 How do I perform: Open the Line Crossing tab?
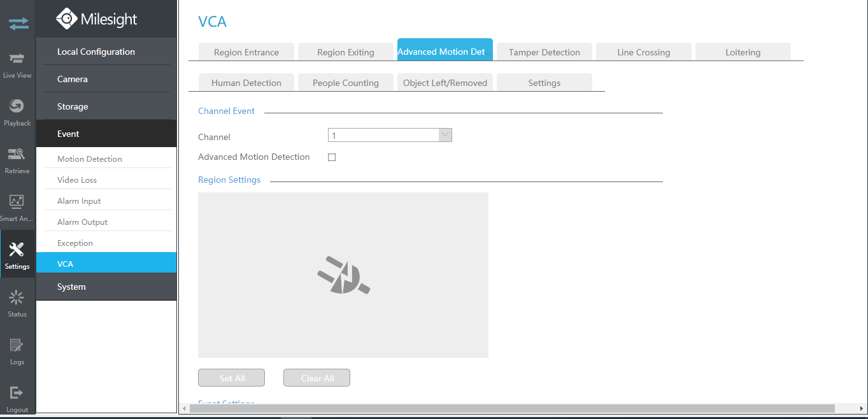644,52
